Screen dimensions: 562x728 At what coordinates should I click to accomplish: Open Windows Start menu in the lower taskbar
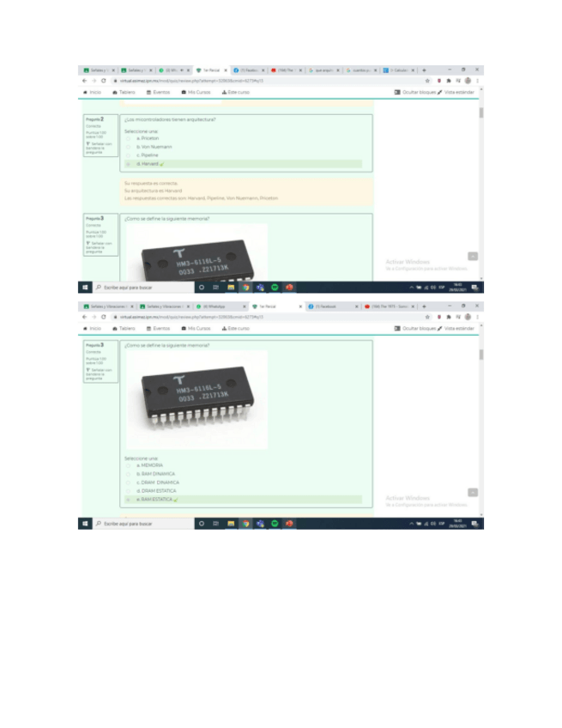click(86, 523)
